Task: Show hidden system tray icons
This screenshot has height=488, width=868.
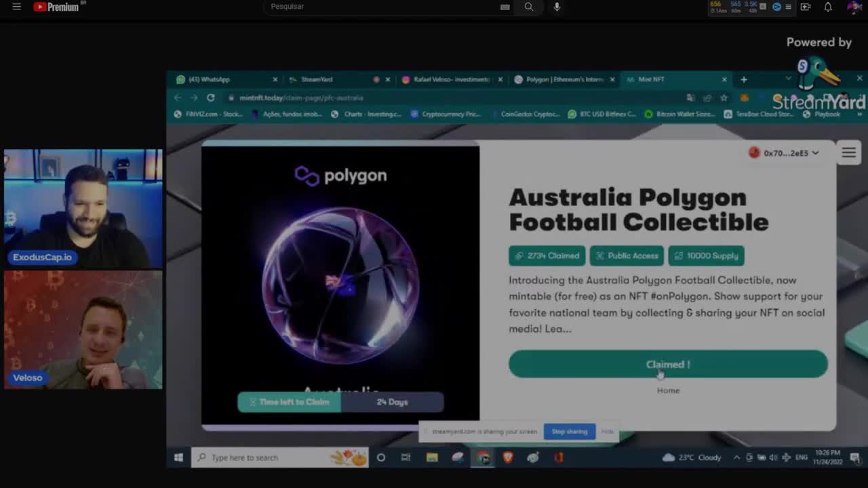Action: [x=736, y=457]
